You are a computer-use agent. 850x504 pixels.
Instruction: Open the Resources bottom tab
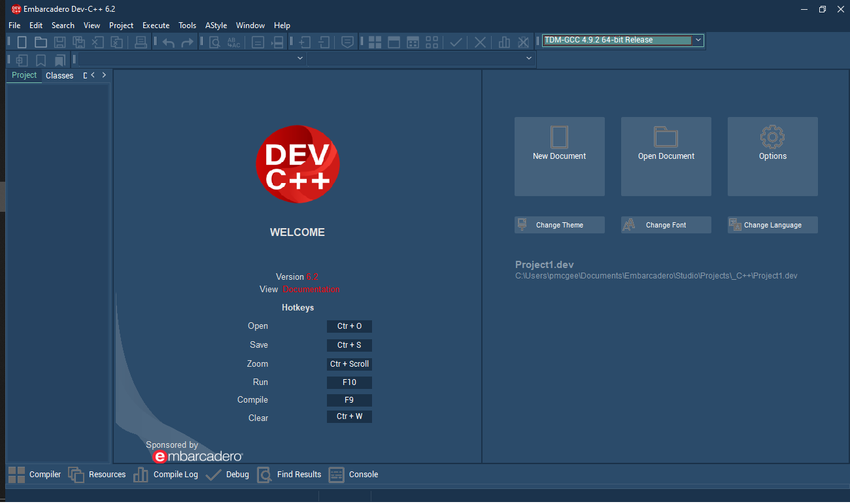point(97,475)
